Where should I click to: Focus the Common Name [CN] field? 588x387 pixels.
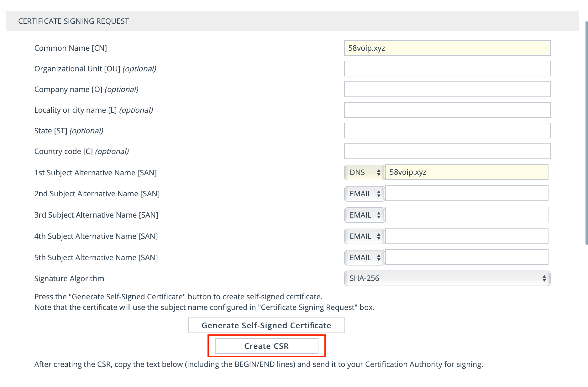[x=447, y=48]
